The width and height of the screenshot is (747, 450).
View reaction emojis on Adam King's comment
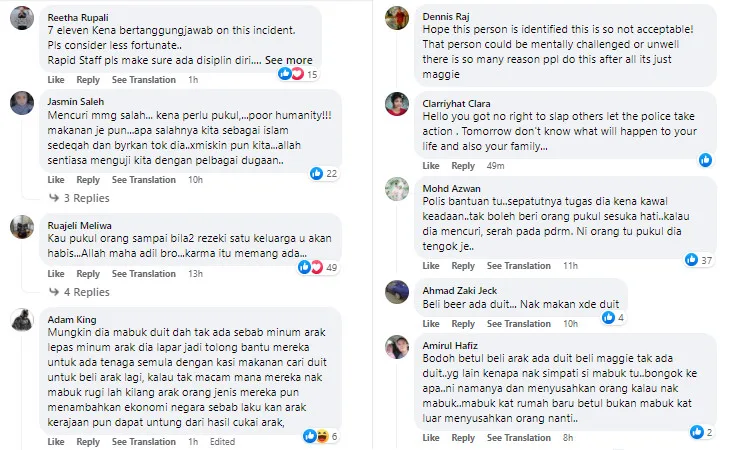[313, 436]
